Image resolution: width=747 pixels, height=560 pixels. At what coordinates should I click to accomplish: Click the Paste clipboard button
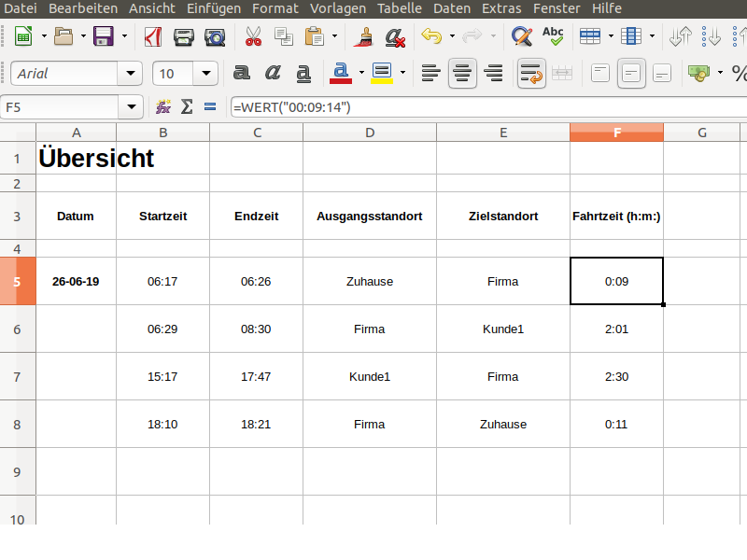[314, 37]
